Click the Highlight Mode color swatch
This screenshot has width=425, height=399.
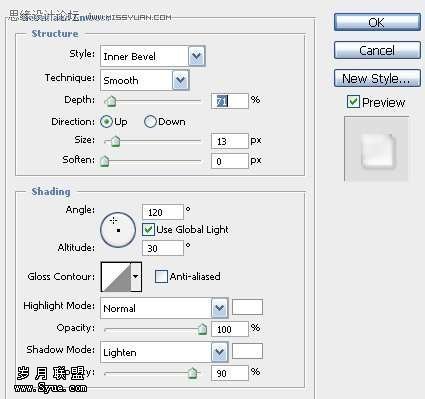coord(247,307)
